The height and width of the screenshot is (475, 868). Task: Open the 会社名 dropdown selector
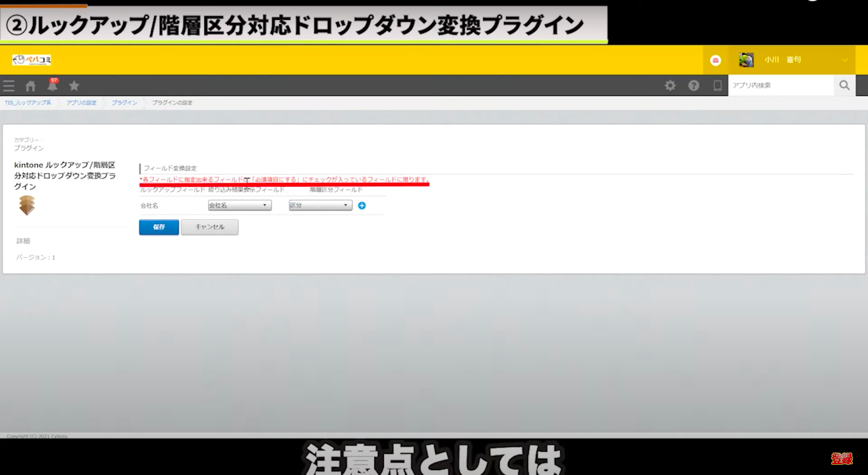pyautogui.click(x=239, y=206)
